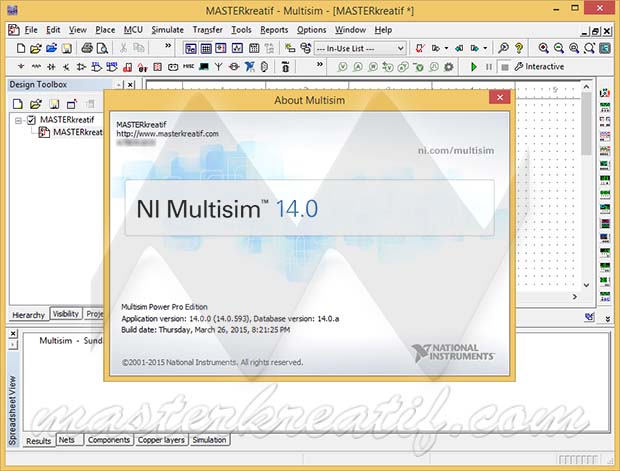This screenshot has width=620, height=471.
Task: Close the Design Toolbox panel
Action: (130, 85)
